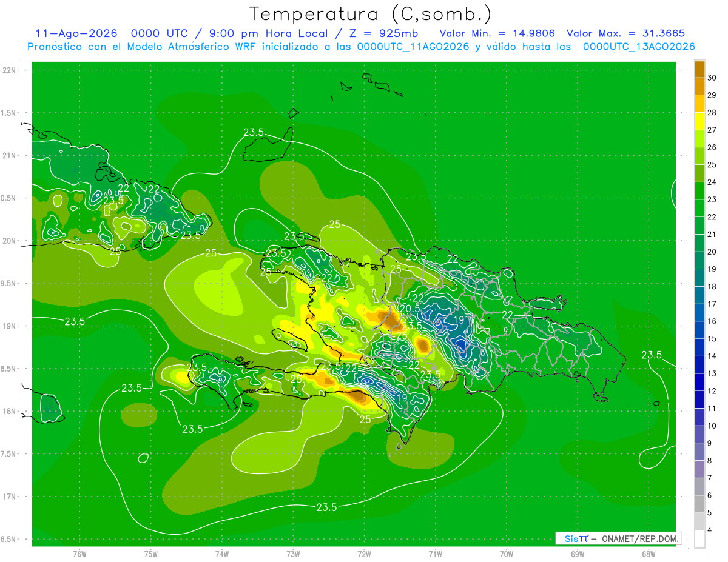This screenshot has height=562, width=728.
Task: Click the colorbar scale label '11'
Action: click(x=712, y=409)
